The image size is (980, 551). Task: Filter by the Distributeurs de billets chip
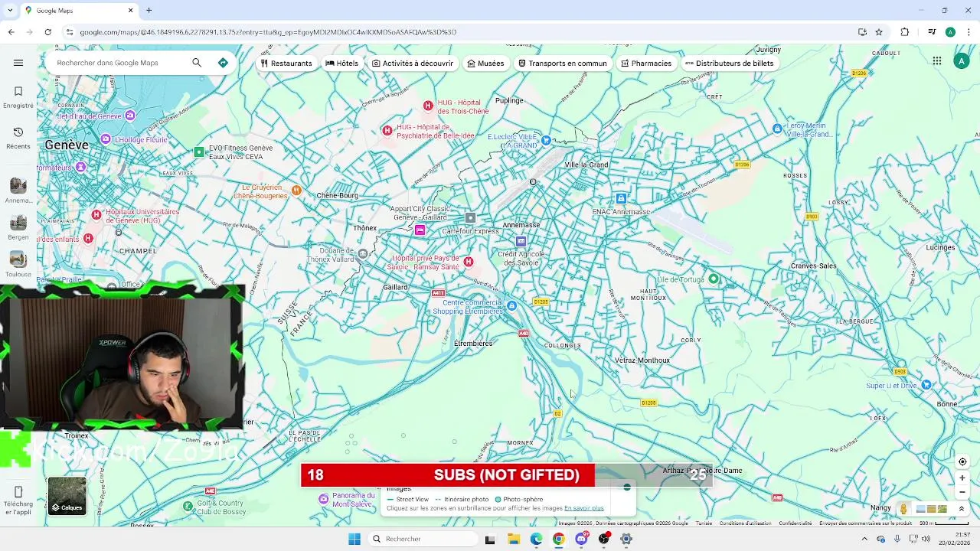729,64
